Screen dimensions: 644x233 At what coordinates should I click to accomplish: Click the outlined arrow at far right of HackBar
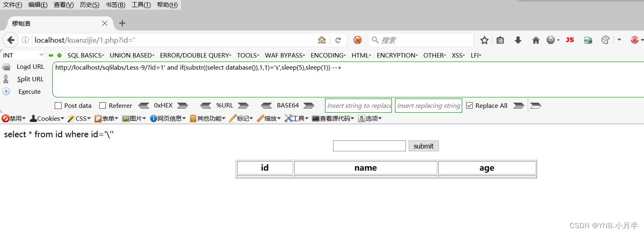536,105
